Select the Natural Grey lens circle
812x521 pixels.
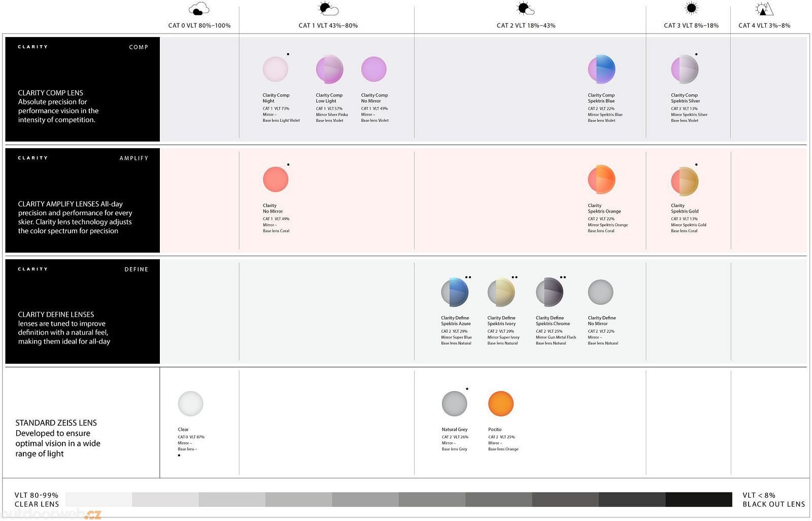[x=454, y=404]
